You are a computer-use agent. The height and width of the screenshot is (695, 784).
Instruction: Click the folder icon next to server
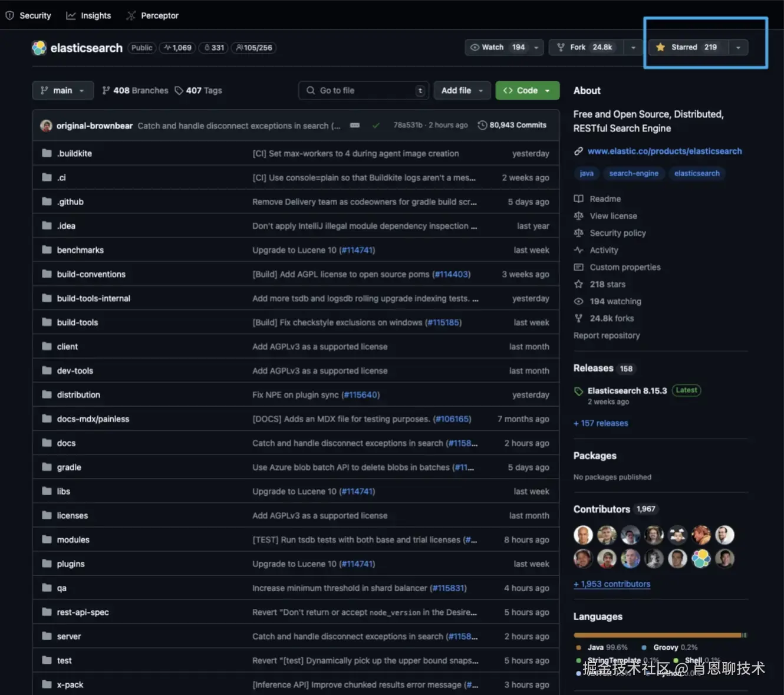click(47, 637)
